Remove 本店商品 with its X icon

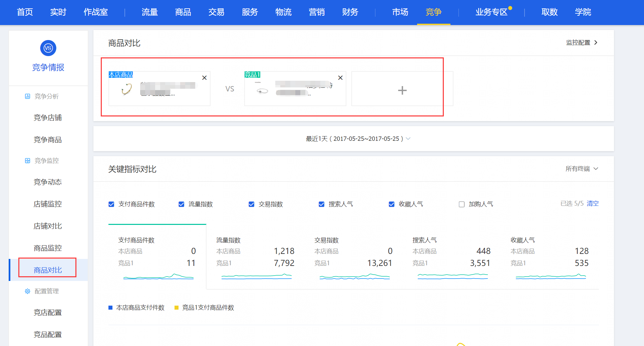205,78
